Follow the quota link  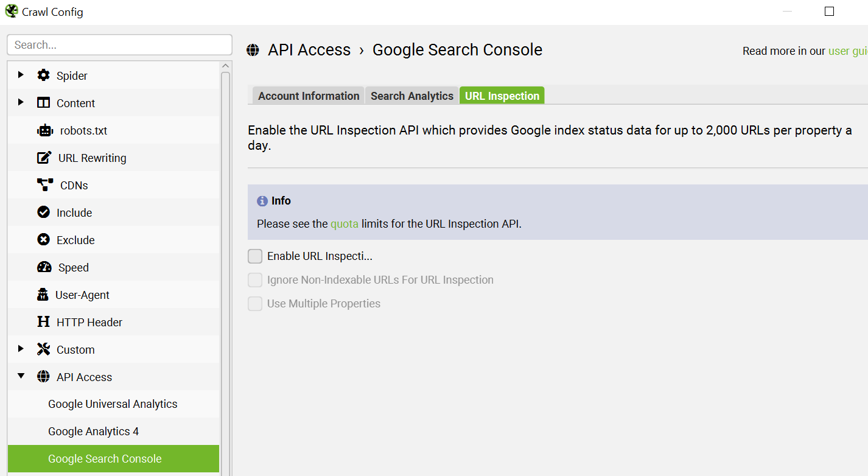(x=345, y=224)
